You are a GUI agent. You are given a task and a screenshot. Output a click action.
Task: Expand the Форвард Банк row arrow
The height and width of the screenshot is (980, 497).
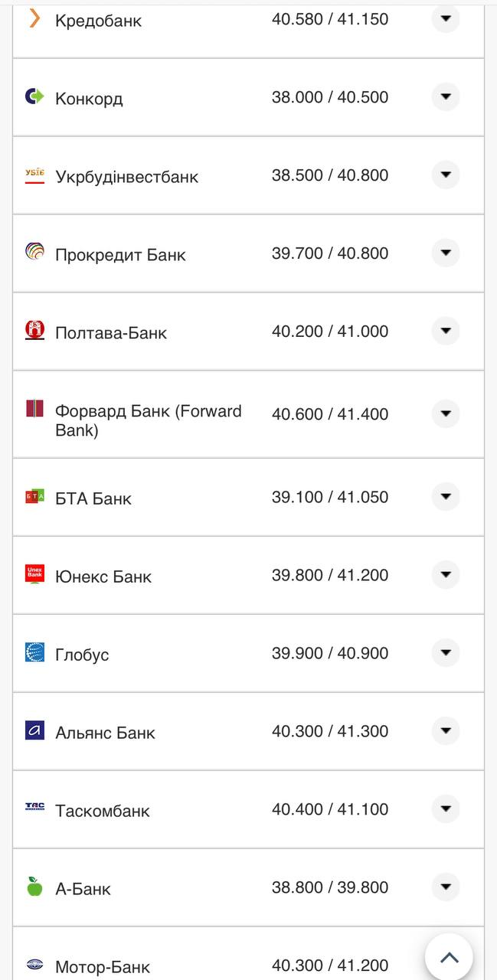click(x=446, y=413)
